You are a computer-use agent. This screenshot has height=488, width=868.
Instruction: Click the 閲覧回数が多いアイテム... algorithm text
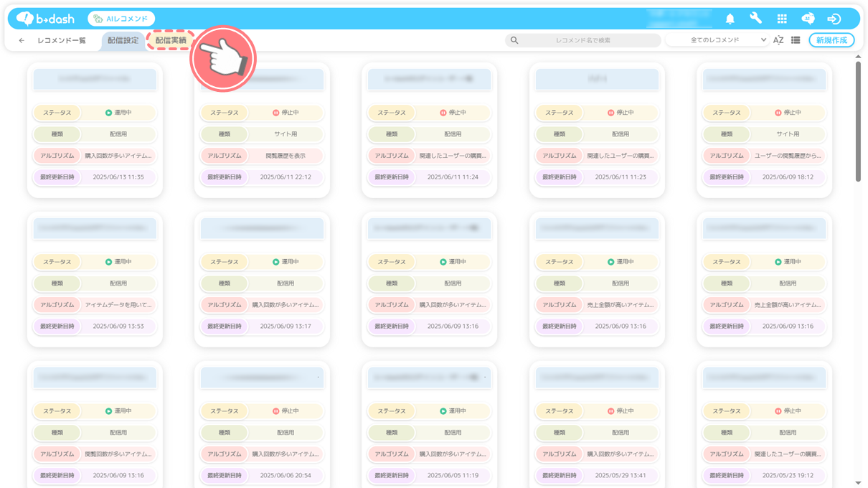[118, 454]
